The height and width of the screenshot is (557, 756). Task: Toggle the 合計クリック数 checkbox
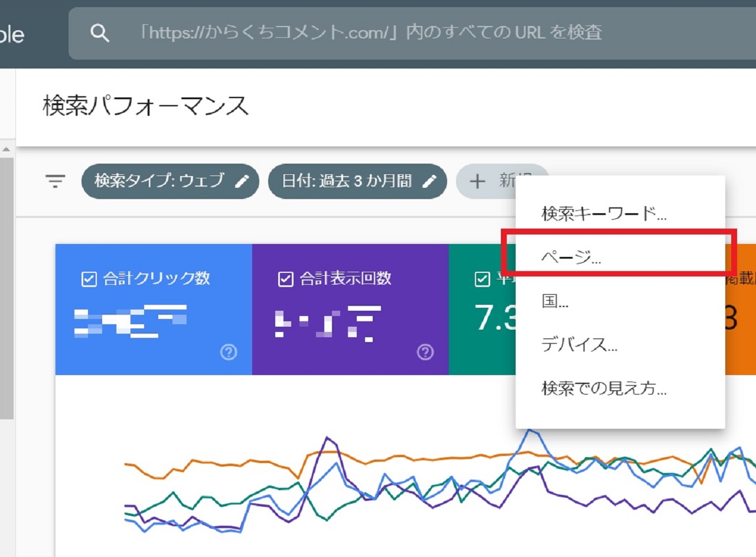(x=89, y=279)
